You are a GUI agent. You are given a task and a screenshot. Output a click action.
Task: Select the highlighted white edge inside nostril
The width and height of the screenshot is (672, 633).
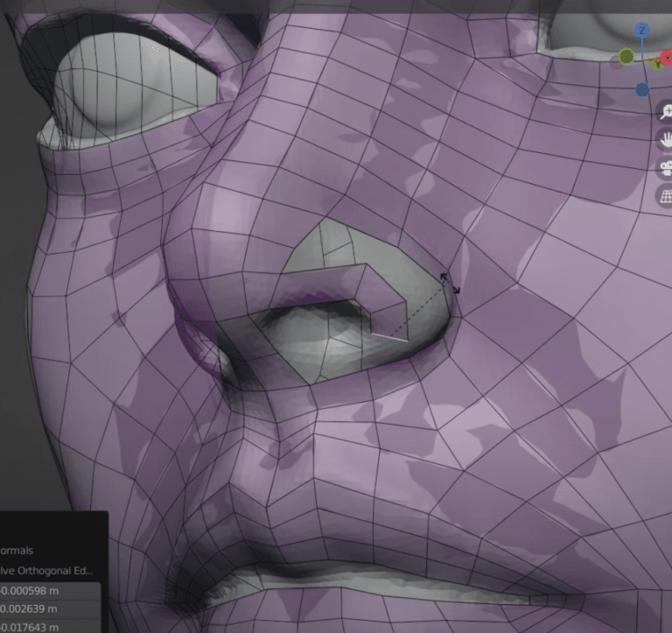point(389,337)
